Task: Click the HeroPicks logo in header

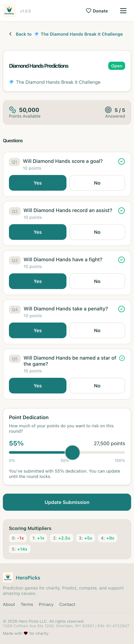Action: (9, 11)
